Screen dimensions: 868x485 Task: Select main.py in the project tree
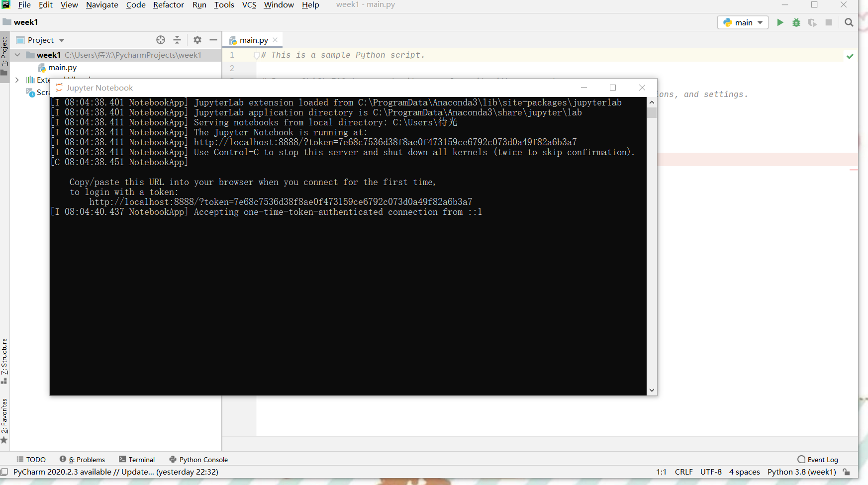pyautogui.click(x=62, y=67)
